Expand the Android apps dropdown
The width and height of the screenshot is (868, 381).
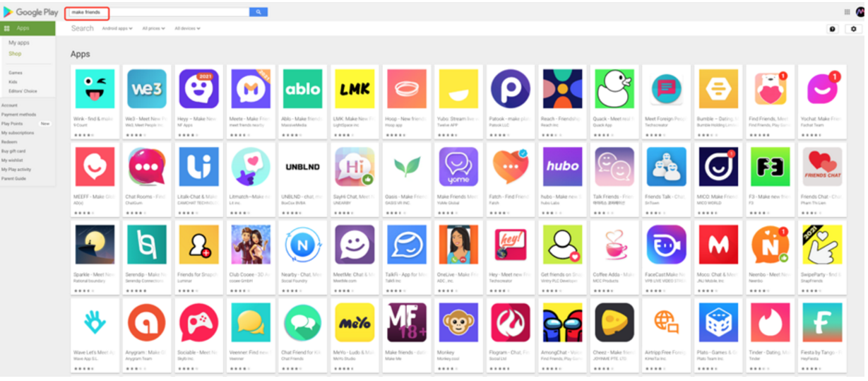117,29
